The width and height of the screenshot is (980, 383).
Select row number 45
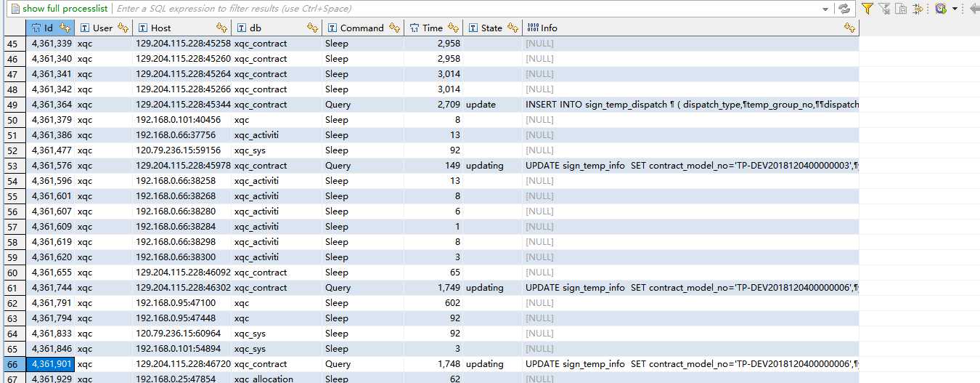13,44
